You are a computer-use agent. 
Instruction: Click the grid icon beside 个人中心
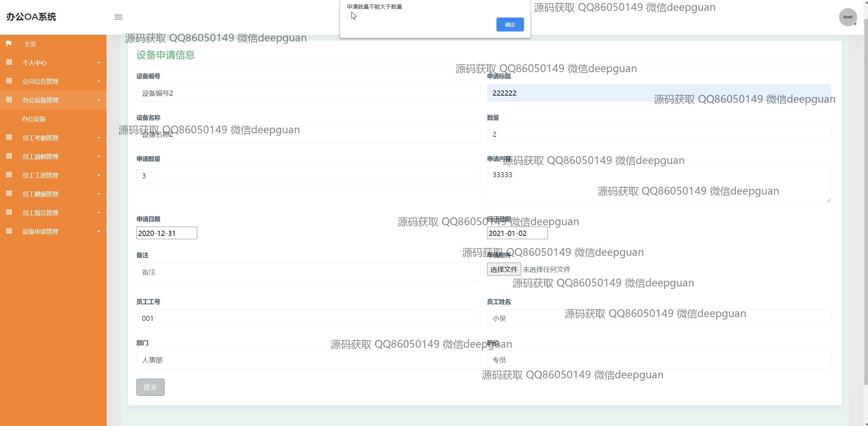pyautogui.click(x=9, y=62)
